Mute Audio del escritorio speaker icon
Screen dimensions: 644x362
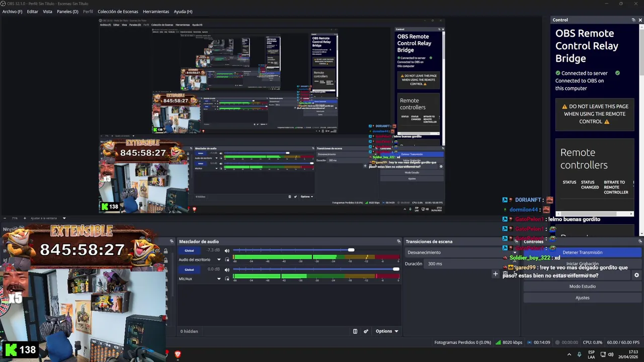coord(227,250)
